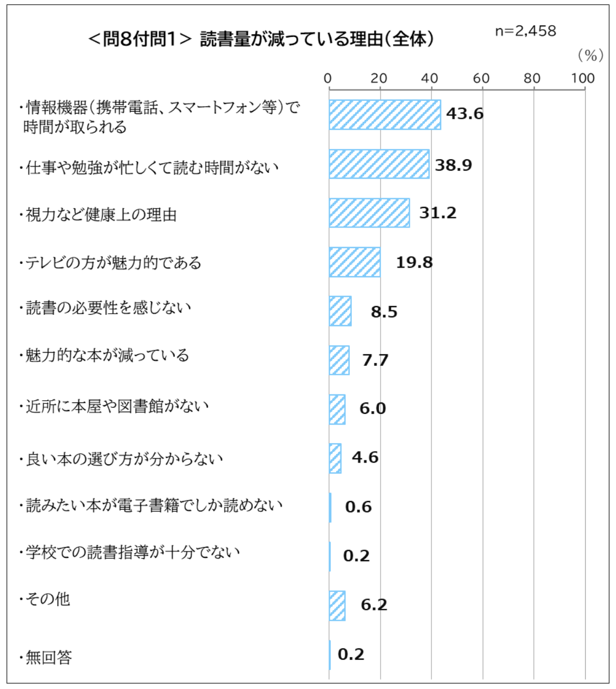Select the 100 axis tick label
The image size is (616, 689).
[x=583, y=79]
